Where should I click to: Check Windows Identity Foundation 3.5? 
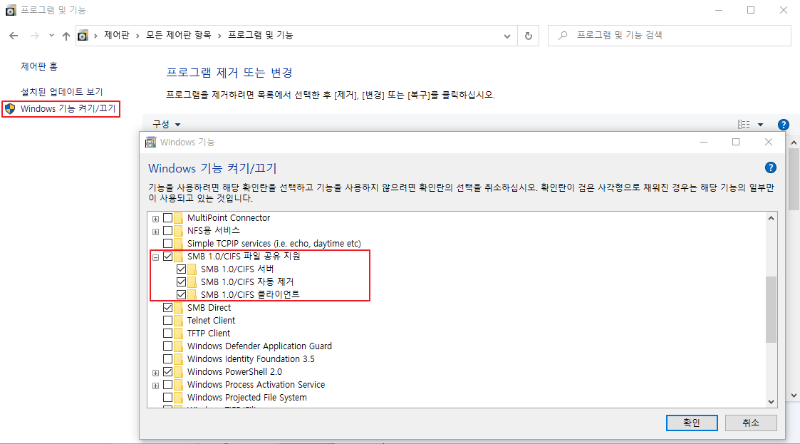point(168,359)
